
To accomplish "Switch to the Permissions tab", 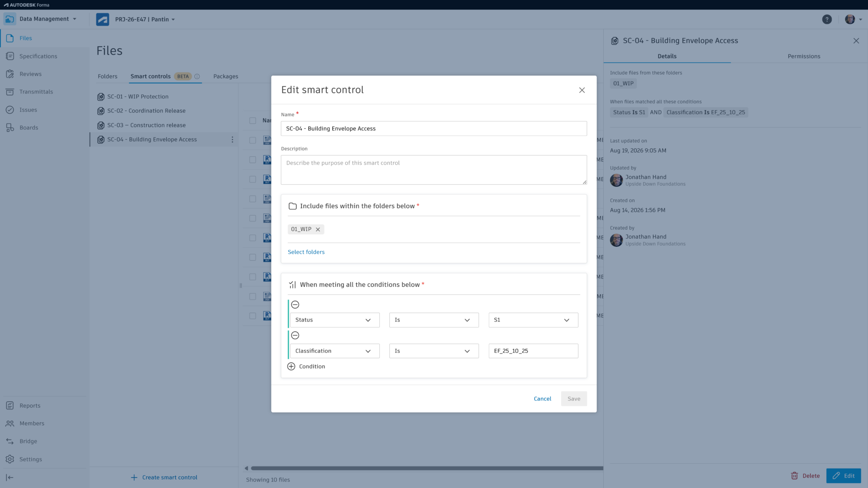I will coord(804,56).
